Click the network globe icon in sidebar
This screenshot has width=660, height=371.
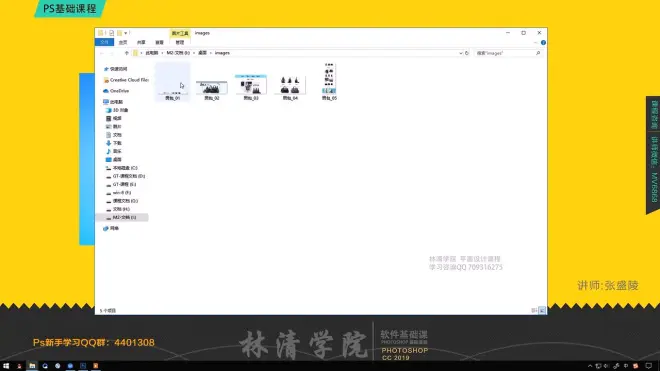[x=106, y=228]
